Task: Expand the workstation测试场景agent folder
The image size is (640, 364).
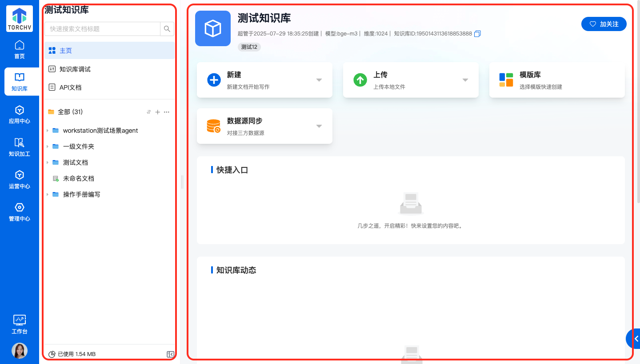Action: pyautogui.click(x=48, y=131)
